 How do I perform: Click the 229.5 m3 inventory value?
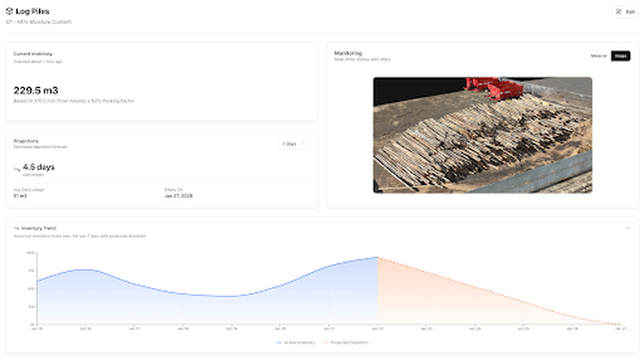click(x=36, y=91)
